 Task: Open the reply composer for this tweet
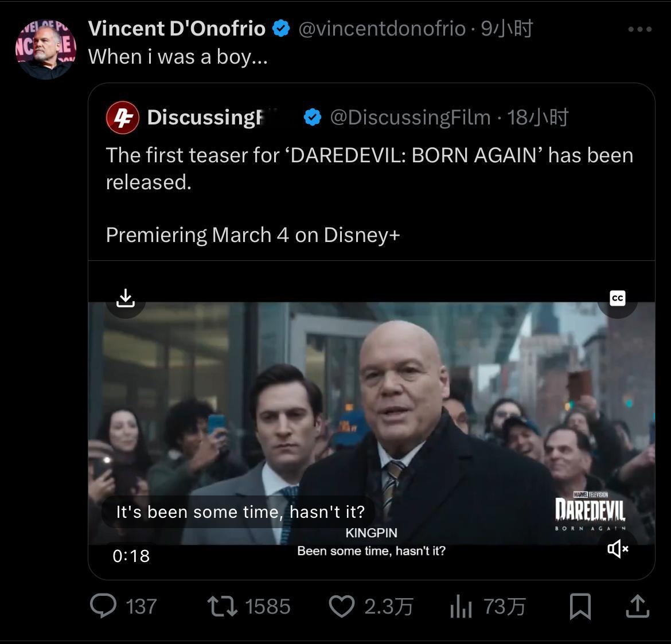click(104, 606)
